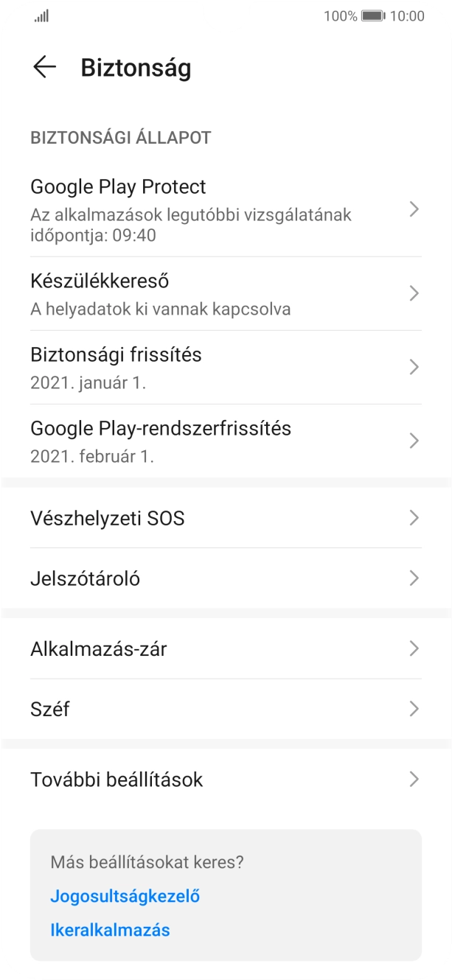Image resolution: width=452 pixels, height=980 pixels.
Task: Select the Biztonság title in header
Action: 136,67
